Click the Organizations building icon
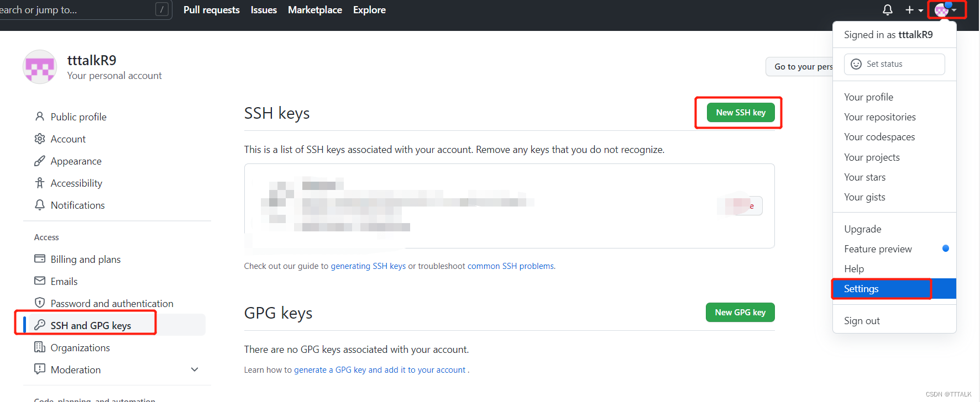 40,347
